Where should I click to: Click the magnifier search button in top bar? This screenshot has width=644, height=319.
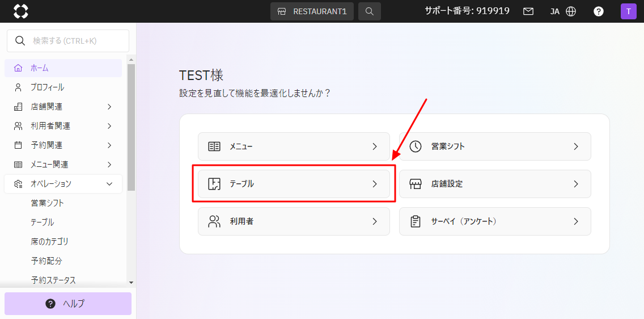370,11
